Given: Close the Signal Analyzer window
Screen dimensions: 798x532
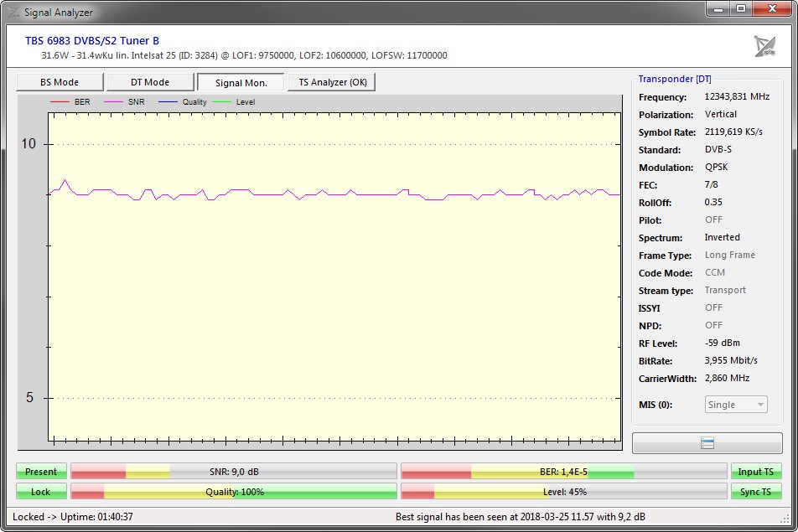Looking at the screenshot, I should (x=772, y=8).
